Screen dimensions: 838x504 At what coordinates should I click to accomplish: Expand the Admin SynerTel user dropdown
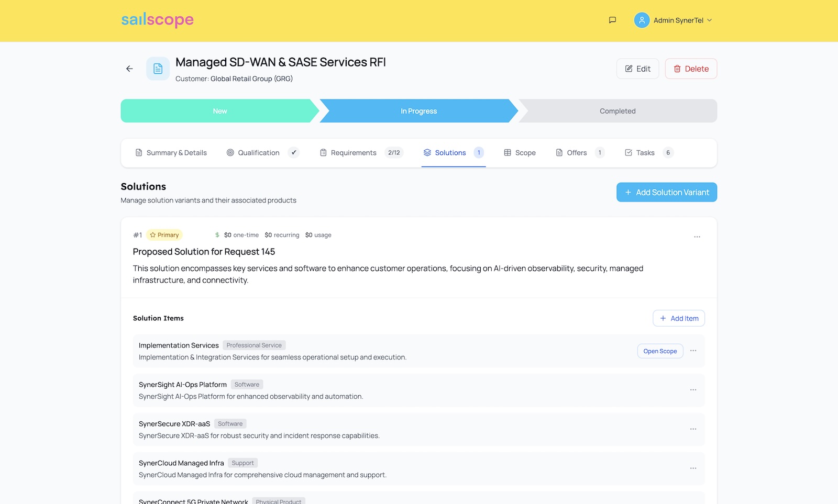[x=710, y=20]
